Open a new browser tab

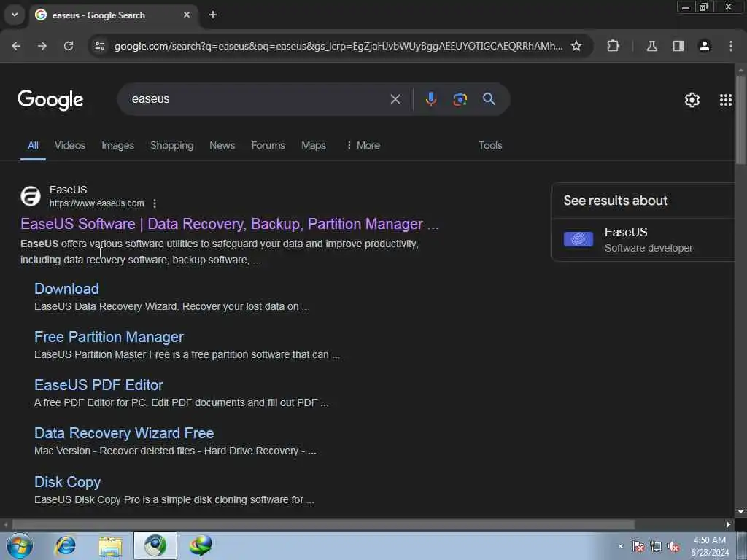click(213, 15)
